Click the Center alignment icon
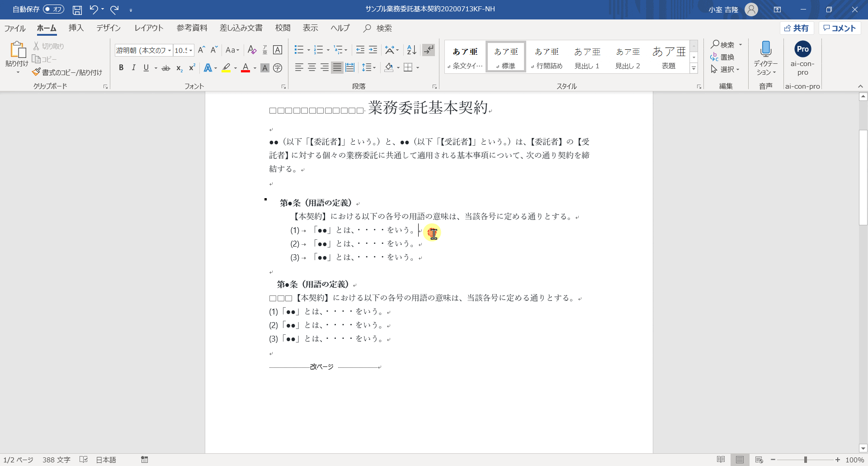The height and width of the screenshot is (466, 868). pos(311,67)
